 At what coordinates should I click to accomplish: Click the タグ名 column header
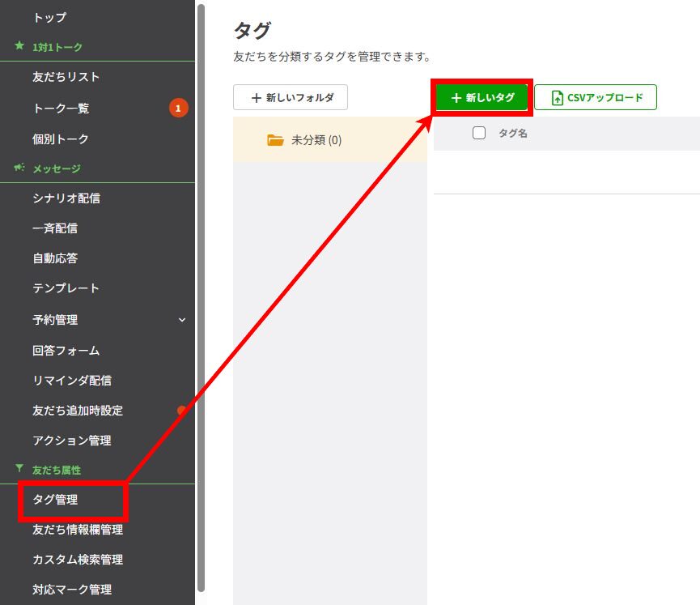[513, 134]
